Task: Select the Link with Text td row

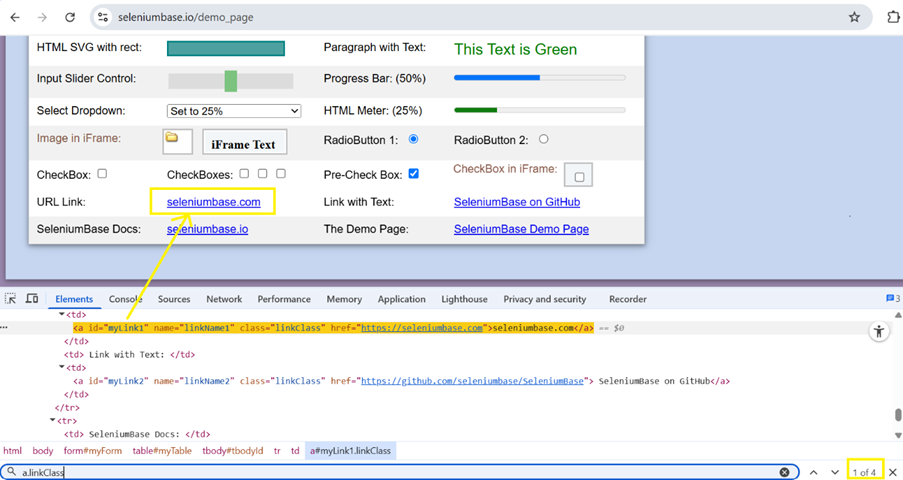Action: 129,354
